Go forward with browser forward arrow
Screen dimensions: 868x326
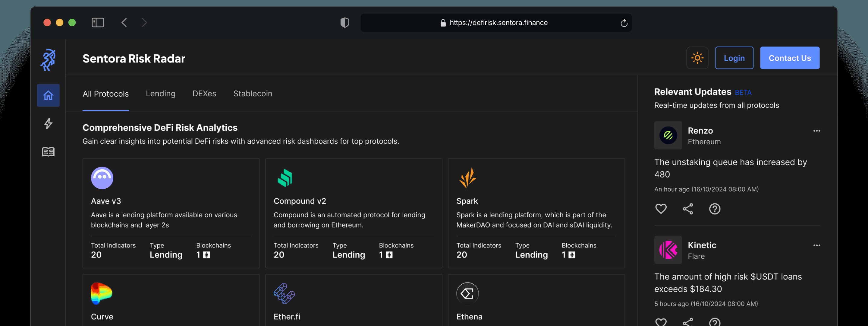click(x=144, y=23)
